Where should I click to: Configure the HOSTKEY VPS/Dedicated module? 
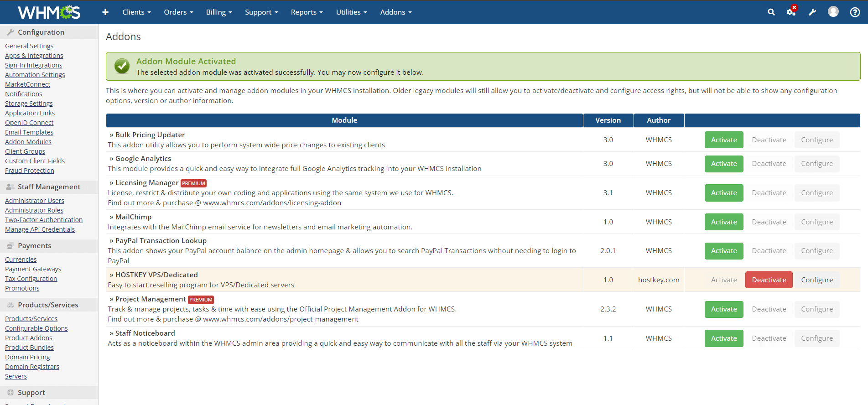click(816, 280)
